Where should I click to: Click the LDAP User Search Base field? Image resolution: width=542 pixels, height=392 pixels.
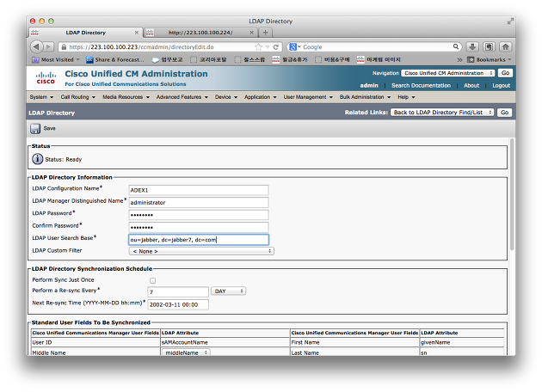199,240
